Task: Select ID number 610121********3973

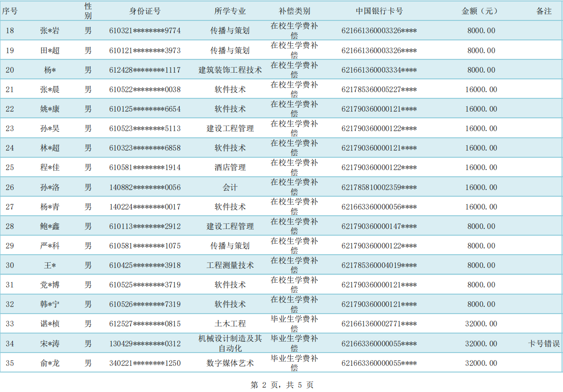Action: [x=144, y=50]
